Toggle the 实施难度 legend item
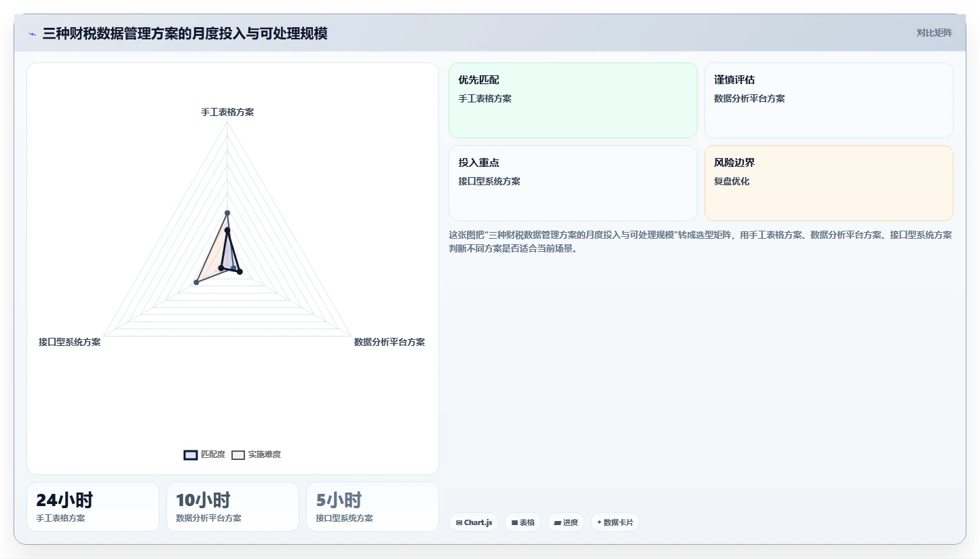Viewport: 980px width, 559px height. pyautogui.click(x=256, y=455)
